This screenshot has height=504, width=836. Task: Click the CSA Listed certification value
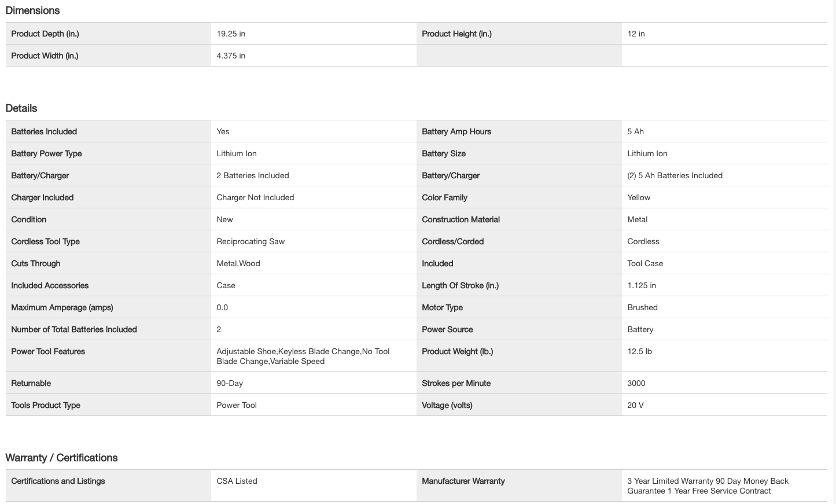(237, 481)
